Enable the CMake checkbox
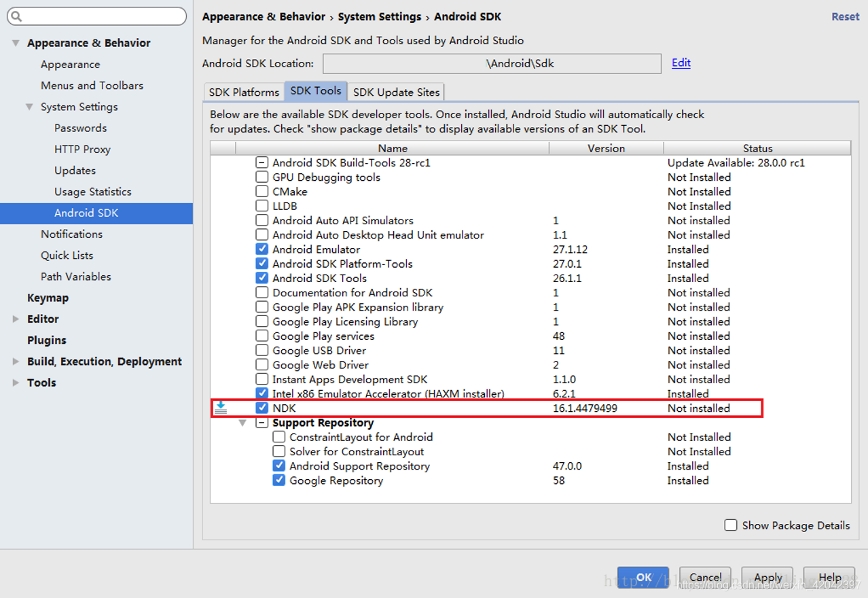The width and height of the screenshot is (868, 598). pos(261,192)
